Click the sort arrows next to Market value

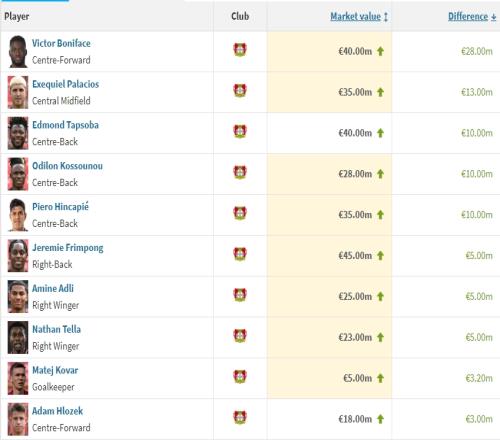386,17
